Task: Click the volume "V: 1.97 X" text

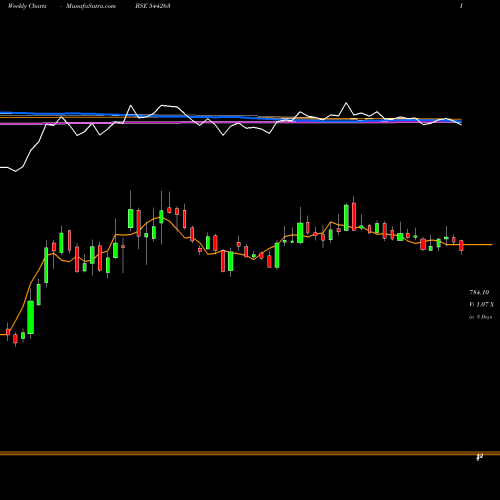Action: [481, 304]
